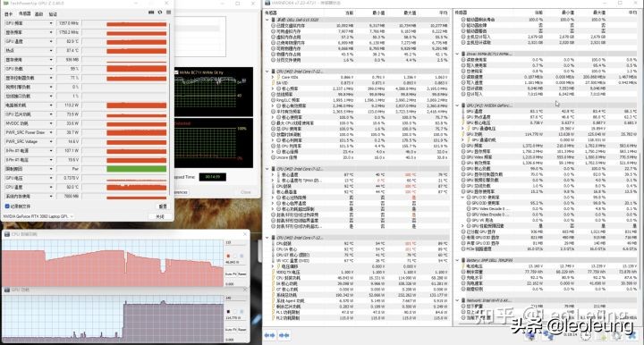Collapse the GPU D3D 使用率 subtree
Image resolution: width=644 pixels, height=345 pixels.
463,198
